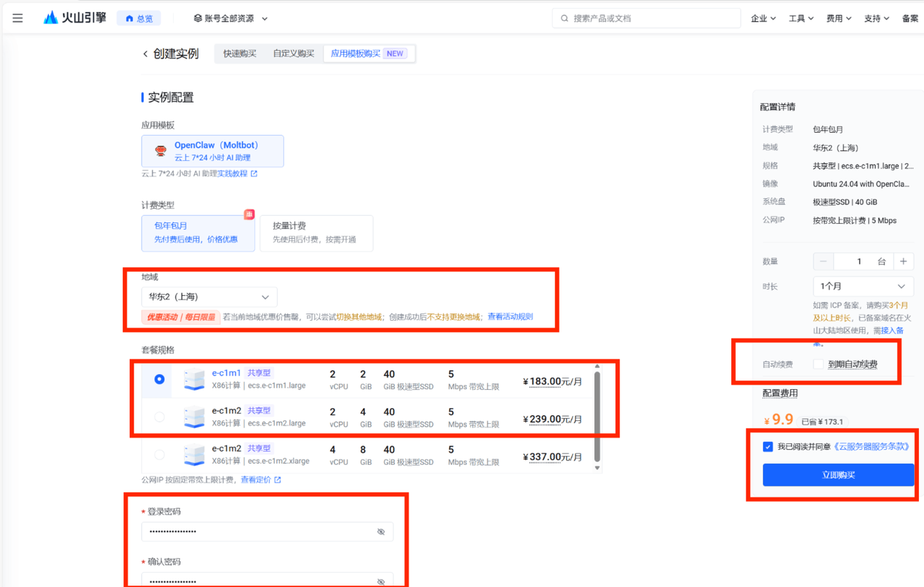
Task: Click the 极速型SSD | 40 GiB system disk value
Action: pos(845,202)
